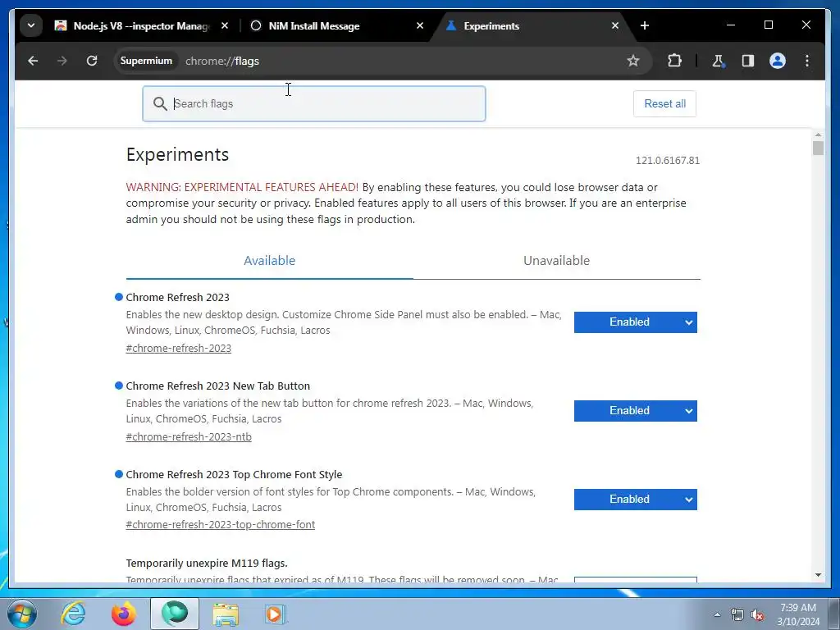
Task: Click the scrollbar up arrow
Action: [818, 135]
